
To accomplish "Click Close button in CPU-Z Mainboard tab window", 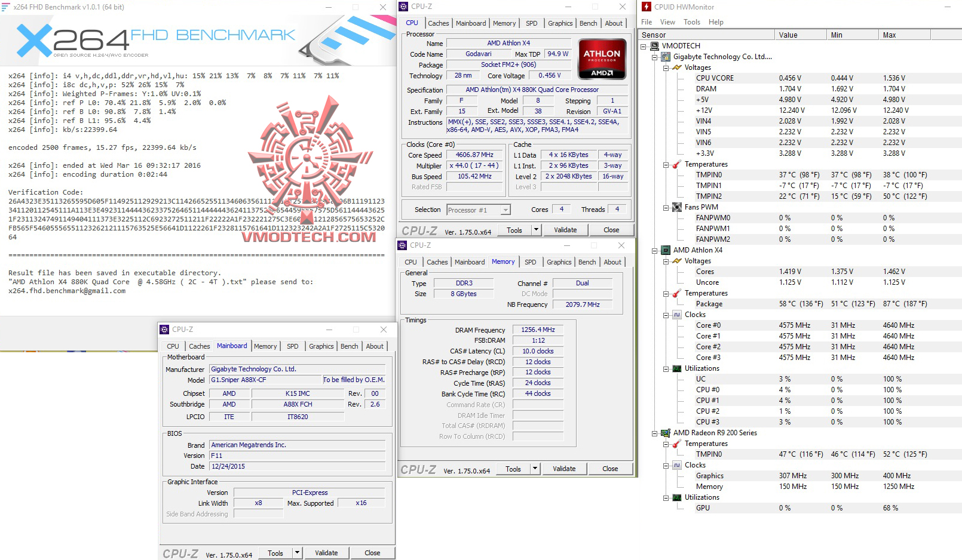I will [372, 553].
